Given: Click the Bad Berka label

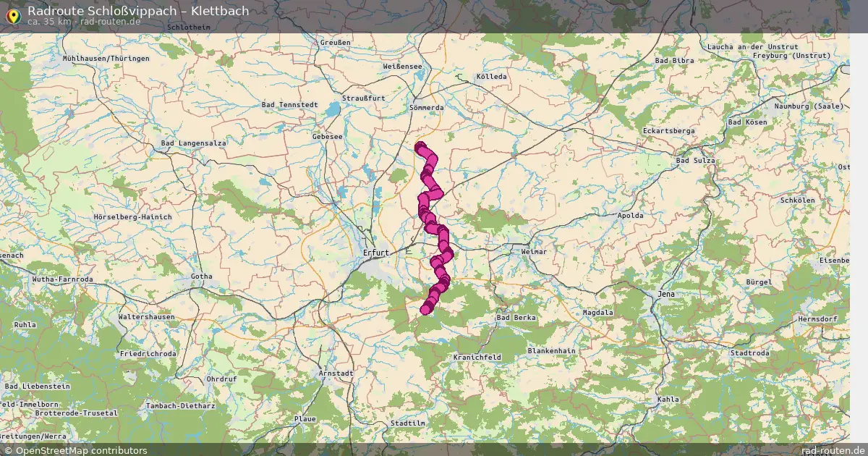Looking at the screenshot, I should point(516,318).
